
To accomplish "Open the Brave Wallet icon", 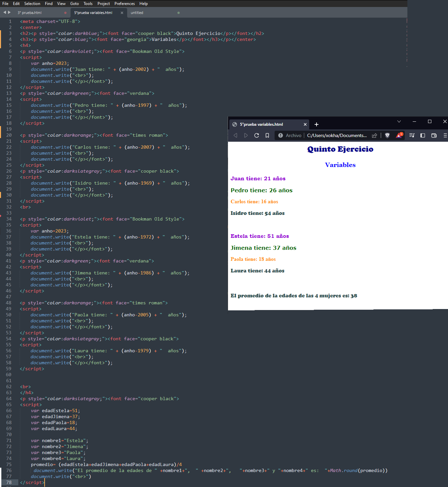I will click(434, 135).
